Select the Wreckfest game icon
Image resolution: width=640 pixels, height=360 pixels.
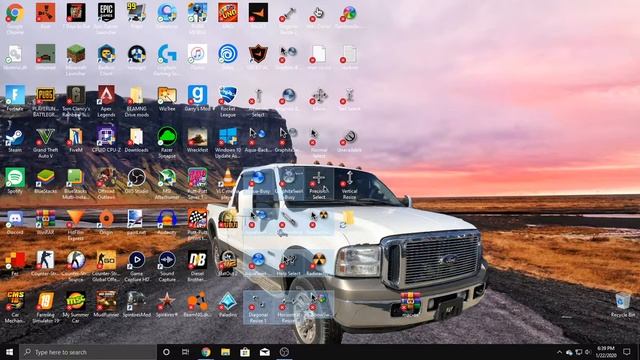(x=197, y=137)
